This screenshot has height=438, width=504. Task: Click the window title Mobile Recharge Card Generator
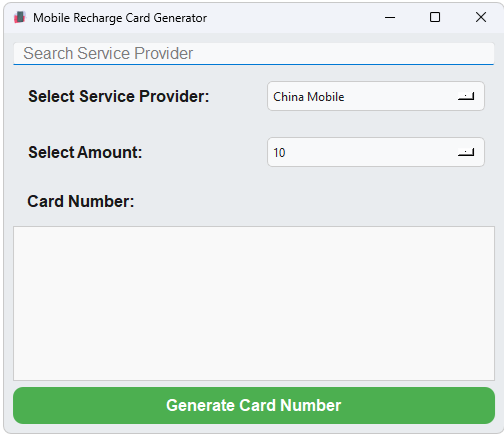(120, 18)
